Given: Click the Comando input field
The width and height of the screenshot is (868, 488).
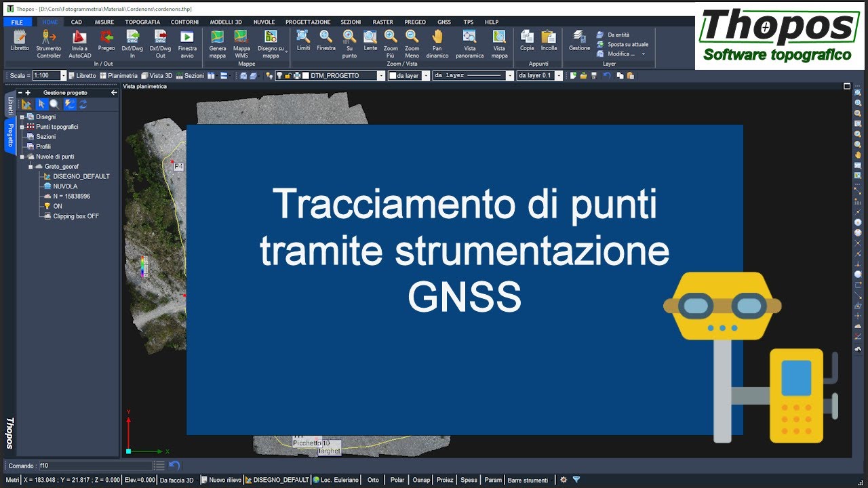Looking at the screenshot, I should 95,466.
